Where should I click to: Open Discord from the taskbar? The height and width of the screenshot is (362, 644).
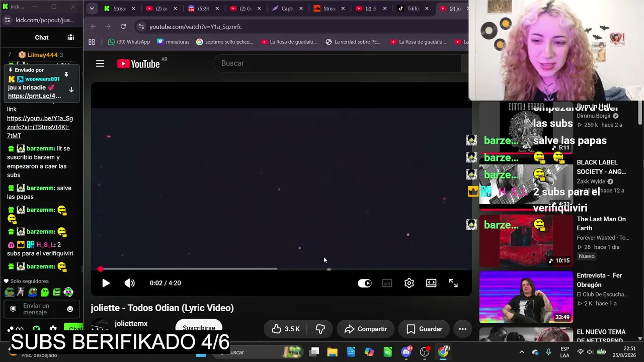pos(407,352)
